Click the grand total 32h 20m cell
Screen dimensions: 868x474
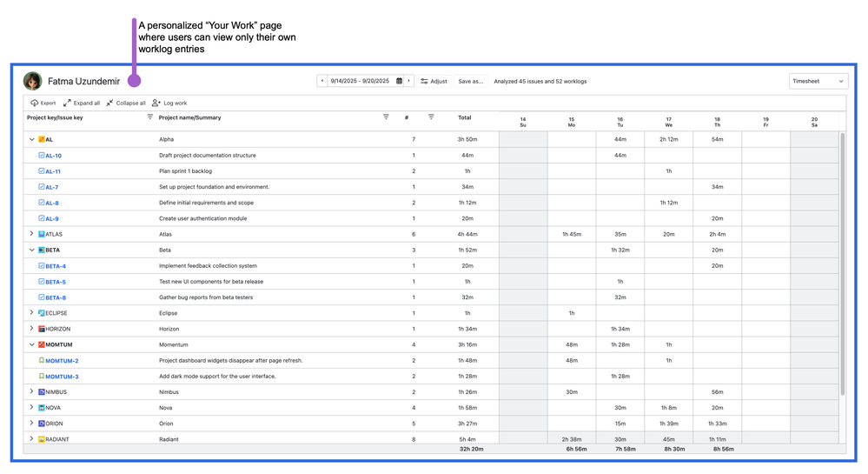tap(472, 449)
